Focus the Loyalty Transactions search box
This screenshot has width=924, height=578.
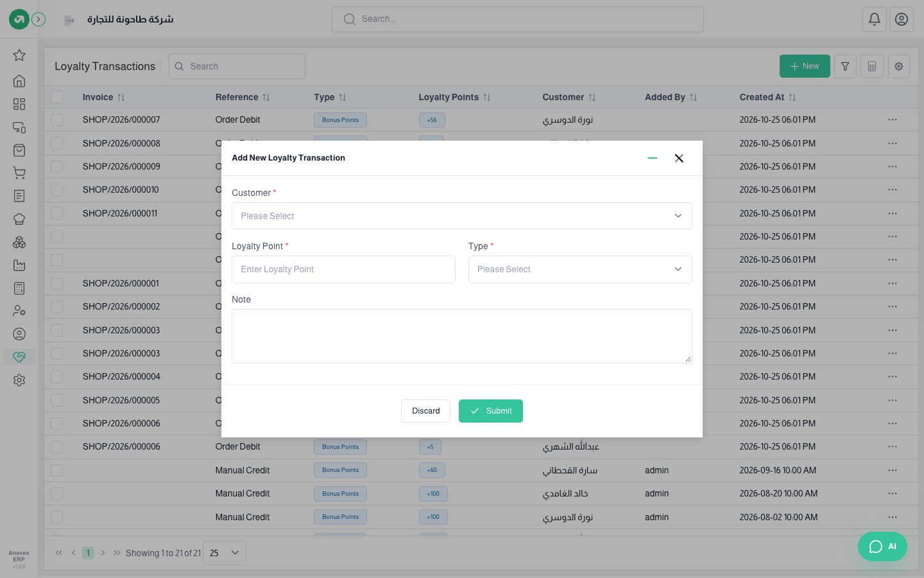(237, 66)
